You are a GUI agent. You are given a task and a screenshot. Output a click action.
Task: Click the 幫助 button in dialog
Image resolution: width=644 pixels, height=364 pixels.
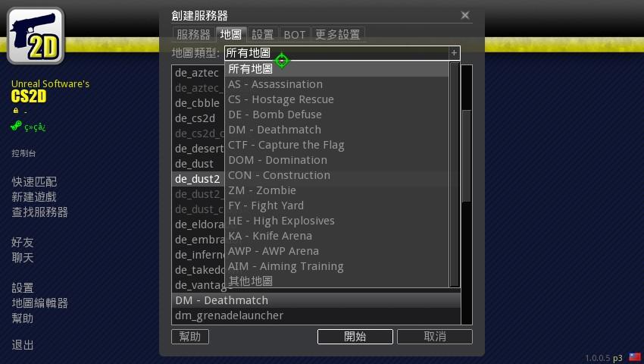(x=190, y=337)
